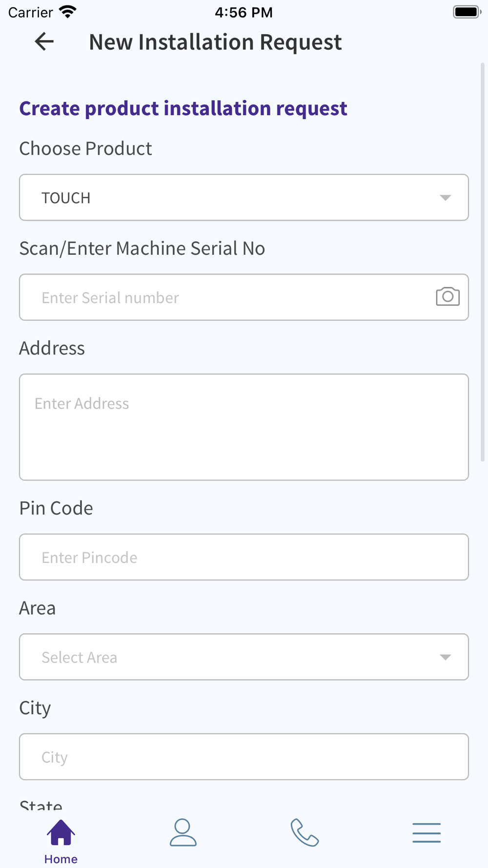
Task: Expand the Select Area dropdown arrow
Action: pos(445,657)
